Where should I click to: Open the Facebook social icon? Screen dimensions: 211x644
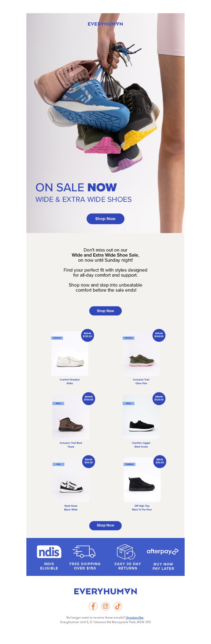93,606
